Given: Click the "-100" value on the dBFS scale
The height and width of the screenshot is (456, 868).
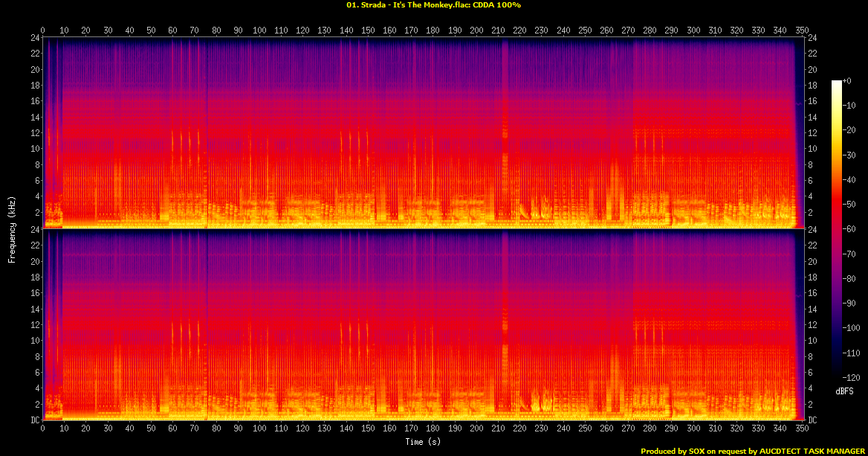Looking at the screenshot, I should [852, 328].
